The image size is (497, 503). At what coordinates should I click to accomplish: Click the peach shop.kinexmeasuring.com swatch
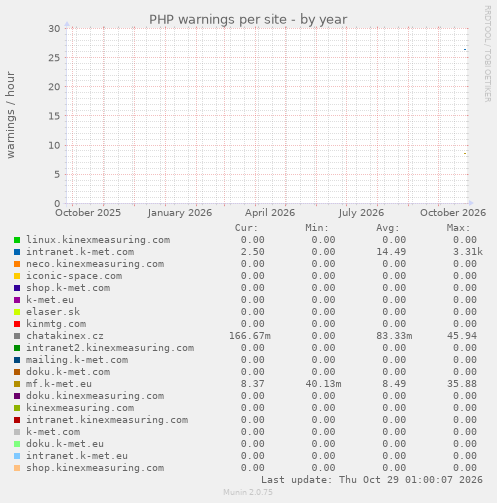coord(17,468)
